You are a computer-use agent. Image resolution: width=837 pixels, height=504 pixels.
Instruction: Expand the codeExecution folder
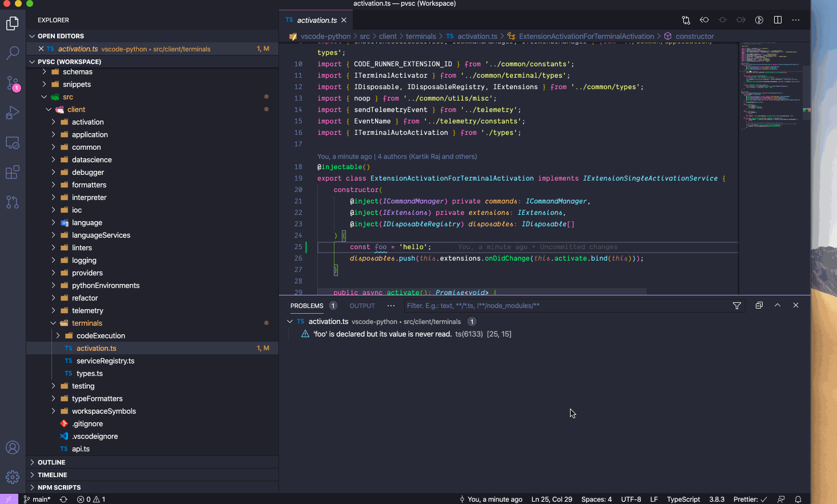pyautogui.click(x=101, y=336)
